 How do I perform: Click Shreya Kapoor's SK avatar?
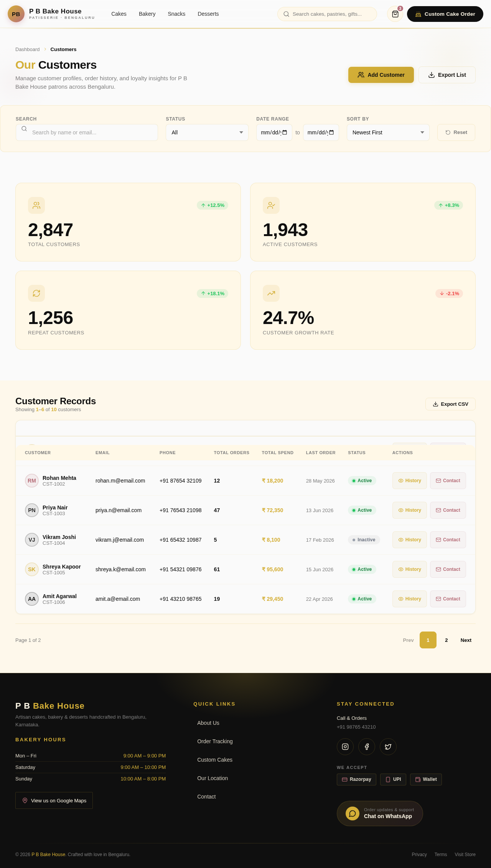32,569
